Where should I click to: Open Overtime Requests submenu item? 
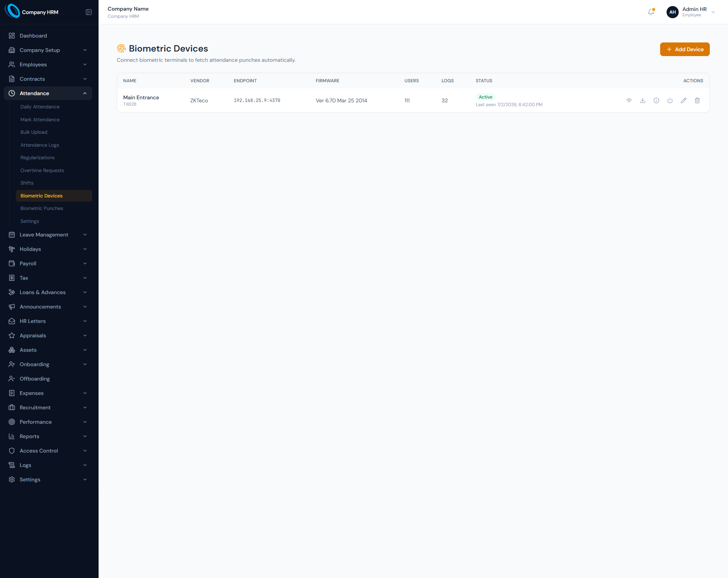click(x=54, y=170)
